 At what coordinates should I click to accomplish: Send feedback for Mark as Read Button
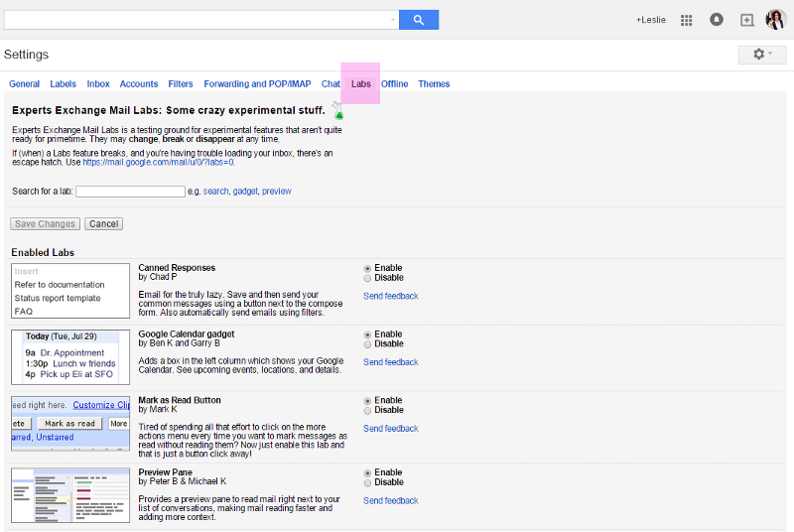click(x=390, y=429)
